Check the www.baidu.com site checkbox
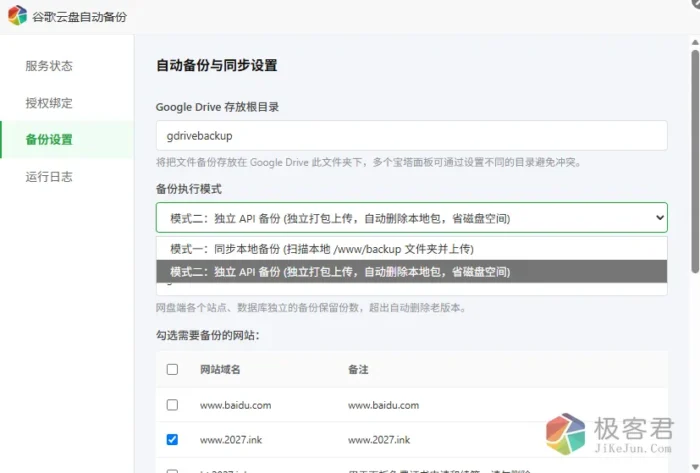 [x=172, y=405]
